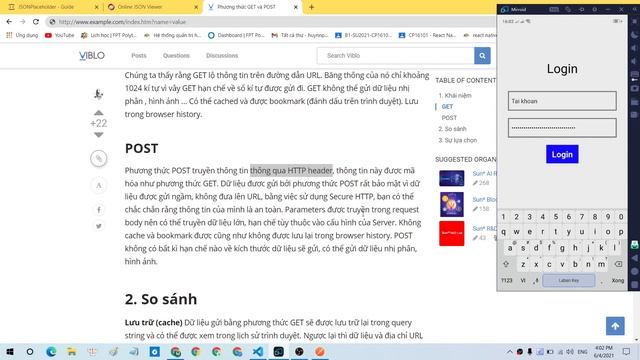The image size is (640, 360).
Task: Focus the password field in emulator
Action: click(562, 128)
